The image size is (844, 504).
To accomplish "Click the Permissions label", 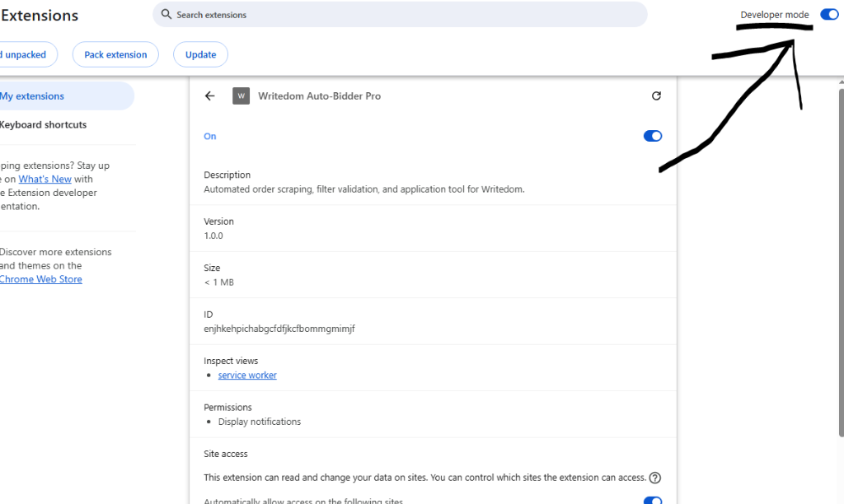I will [x=227, y=407].
